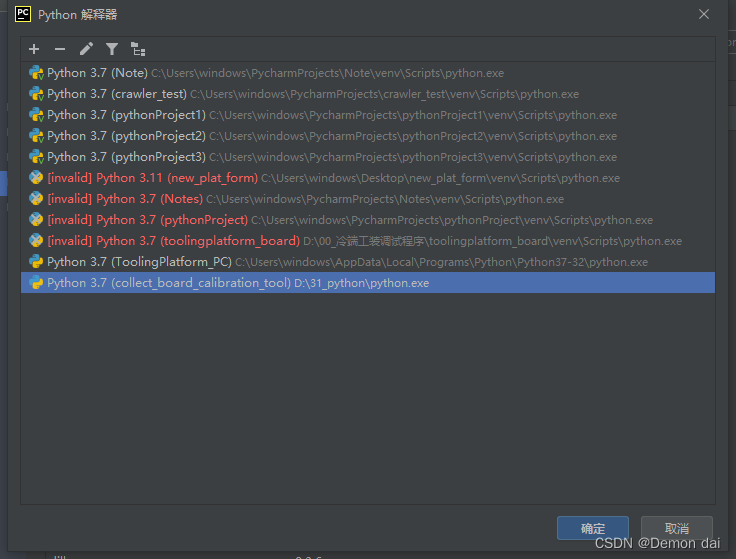This screenshot has height=559, width=736.
Task: Close the Python 解释器 dialog
Action: [704, 15]
